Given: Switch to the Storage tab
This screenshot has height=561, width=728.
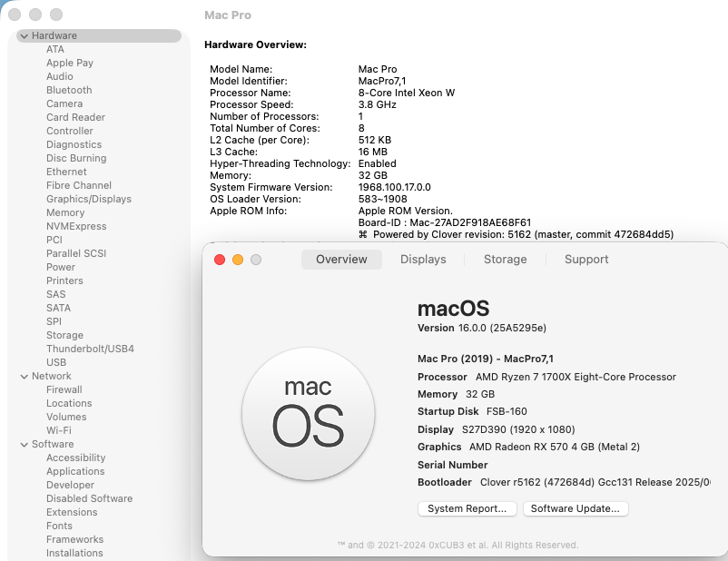Looking at the screenshot, I should pyautogui.click(x=505, y=259).
